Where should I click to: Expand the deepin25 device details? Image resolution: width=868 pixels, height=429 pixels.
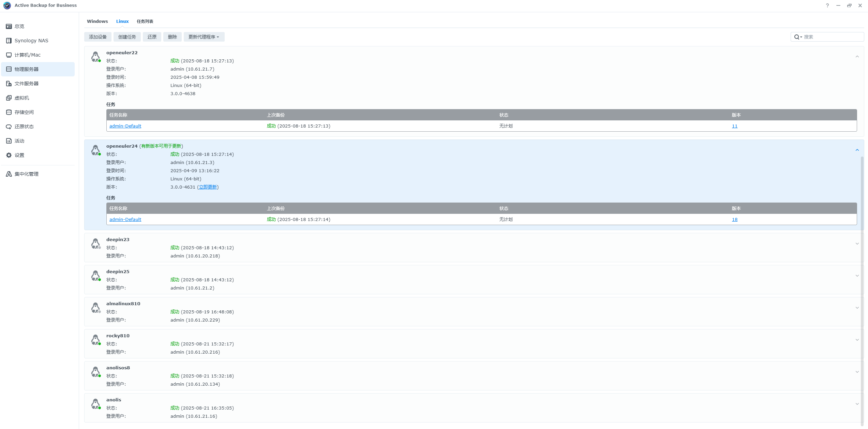click(x=857, y=276)
